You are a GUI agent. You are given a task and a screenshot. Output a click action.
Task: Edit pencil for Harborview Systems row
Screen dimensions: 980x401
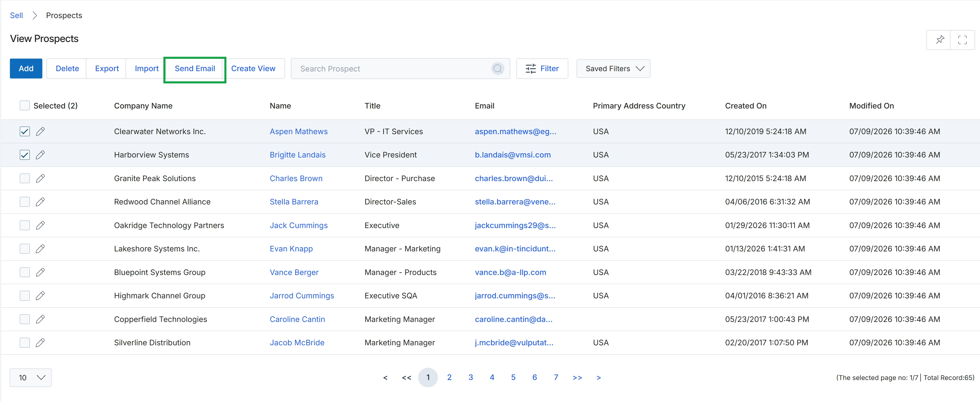click(x=40, y=155)
